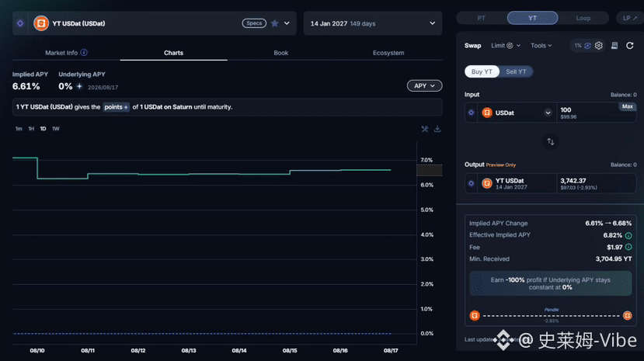
Task: Open the Ecosystem tab
Action: pyautogui.click(x=388, y=53)
